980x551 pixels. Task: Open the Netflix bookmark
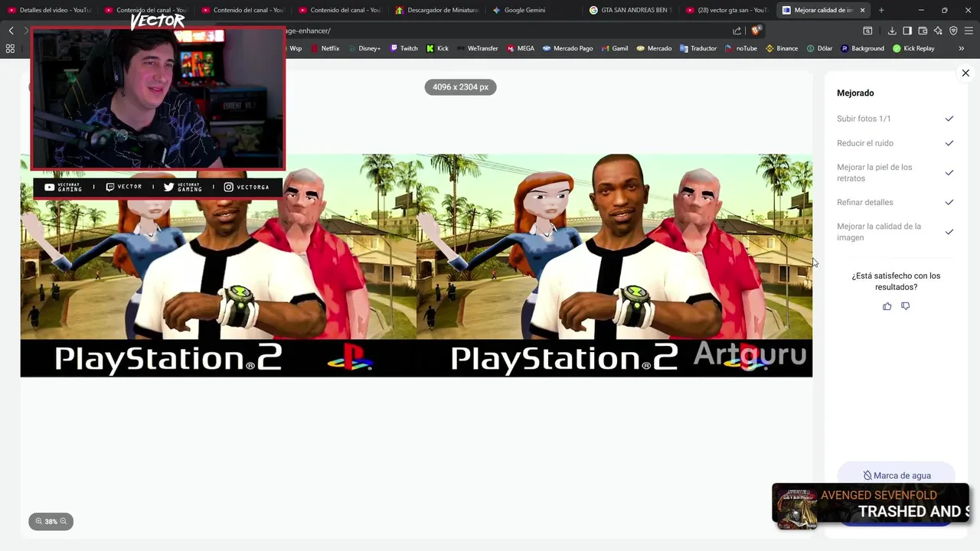tap(325, 48)
